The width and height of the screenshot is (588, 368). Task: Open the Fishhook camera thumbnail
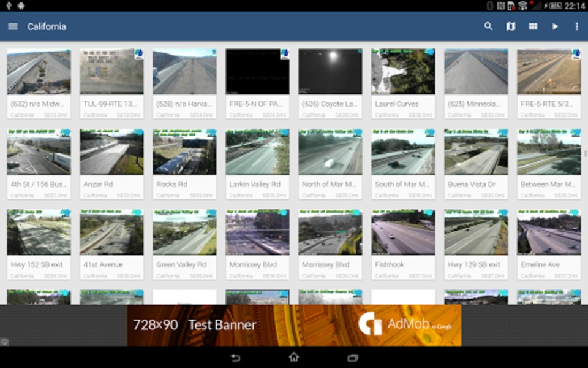[x=403, y=232]
